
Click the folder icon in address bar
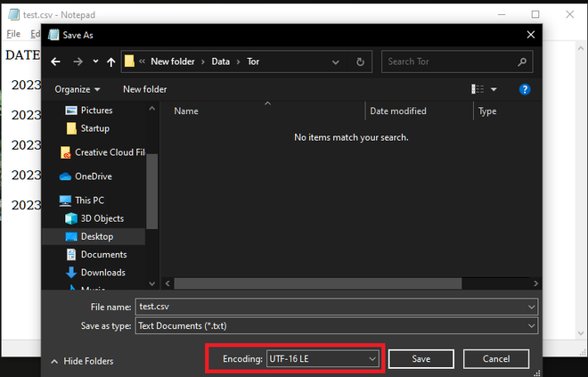(129, 61)
